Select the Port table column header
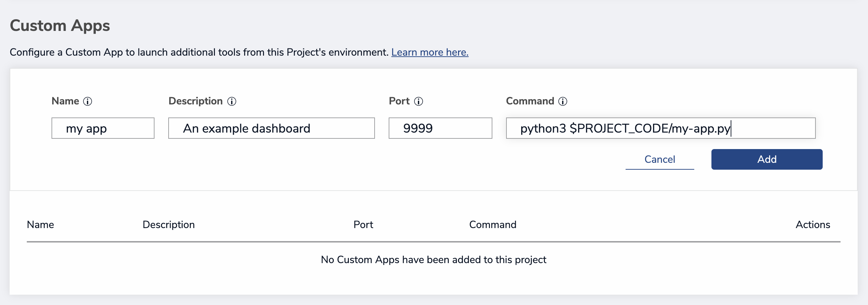The image size is (868, 305). [x=363, y=225]
